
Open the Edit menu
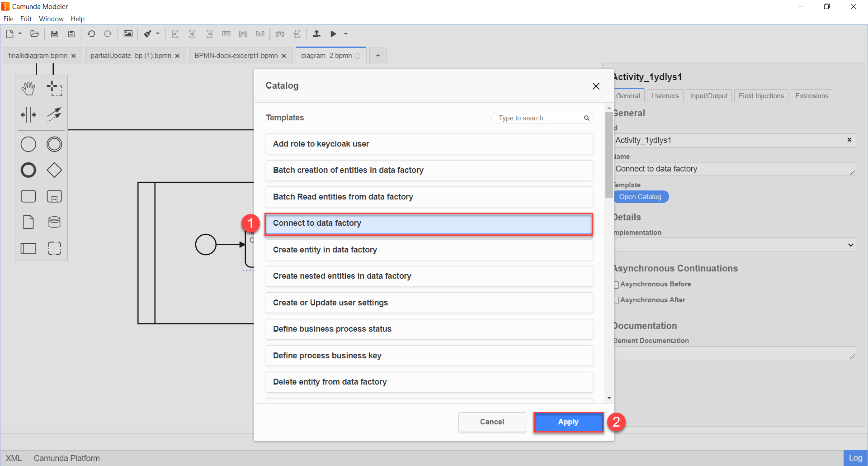pos(26,19)
